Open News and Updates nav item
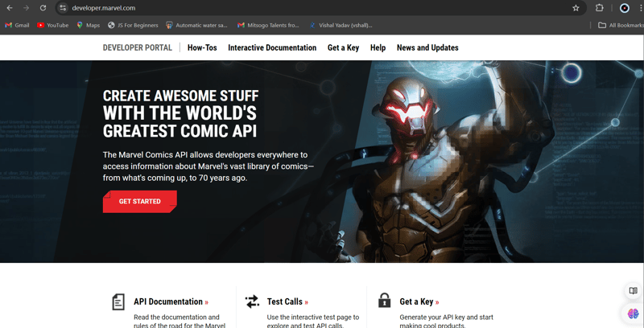Viewport: 644px width, 328px height. click(427, 47)
